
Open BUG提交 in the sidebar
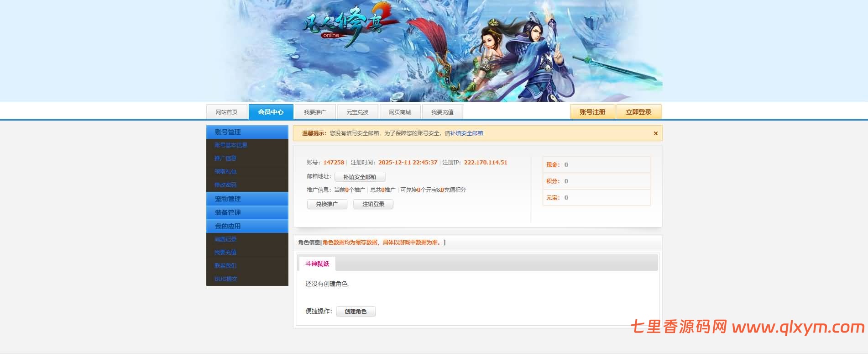click(226, 279)
